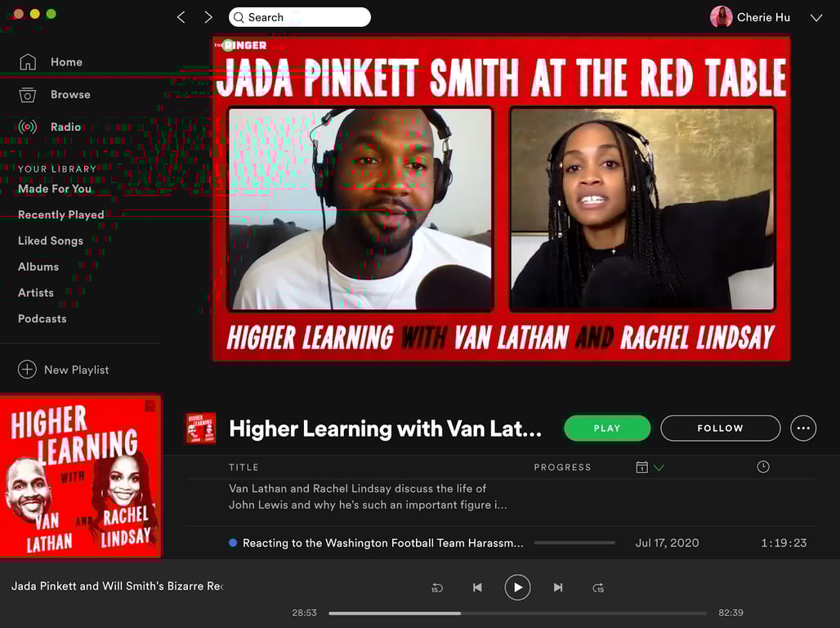Open the three-dots more options menu

coord(803,428)
